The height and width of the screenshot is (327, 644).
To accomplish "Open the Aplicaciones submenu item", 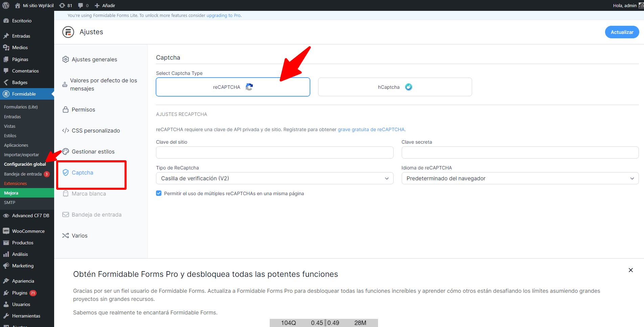I will 16,145.
